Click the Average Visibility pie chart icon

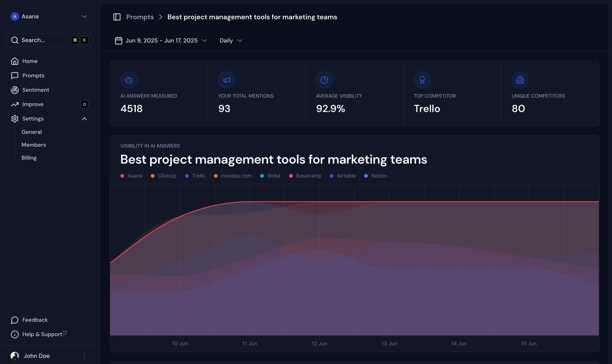pyautogui.click(x=324, y=80)
